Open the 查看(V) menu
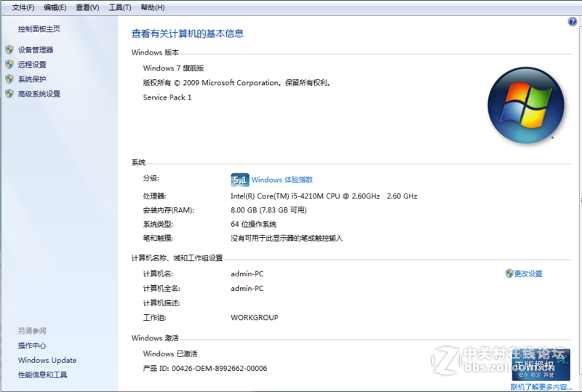Image resolution: width=582 pixels, height=392 pixels. point(87,7)
